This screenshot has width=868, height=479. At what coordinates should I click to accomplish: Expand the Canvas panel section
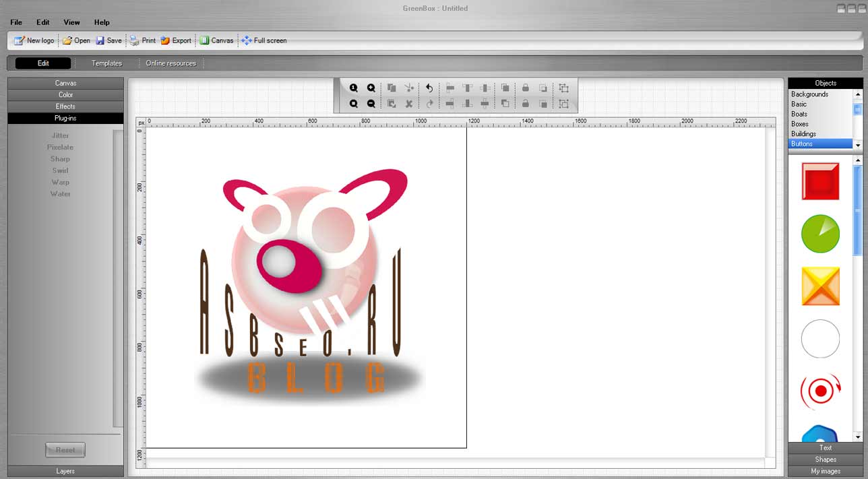tap(65, 84)
